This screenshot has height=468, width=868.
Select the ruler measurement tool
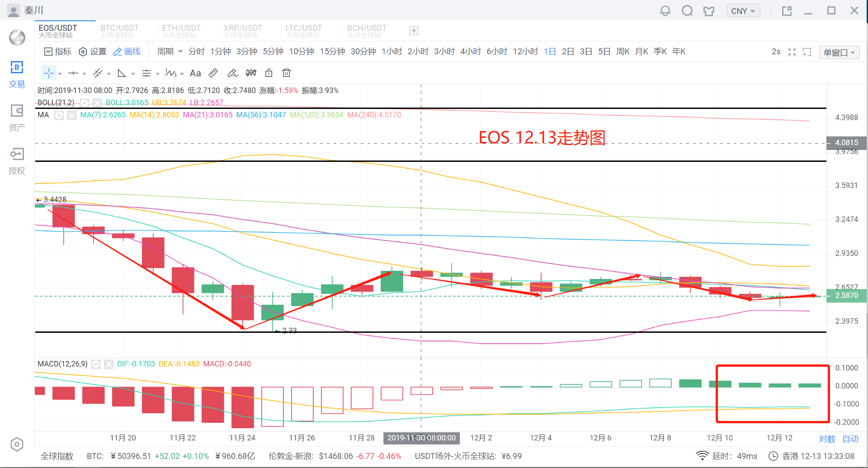(213, 73)
